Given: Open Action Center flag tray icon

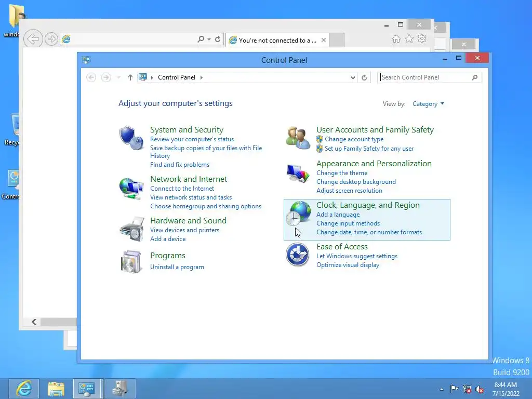Looking at the screenshot, I should point(454,389).
